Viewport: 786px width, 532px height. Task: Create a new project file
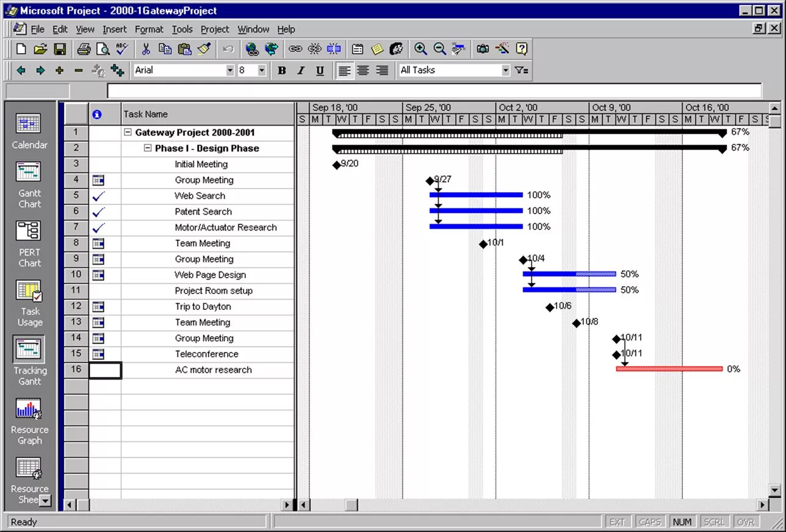click(21, 49)
